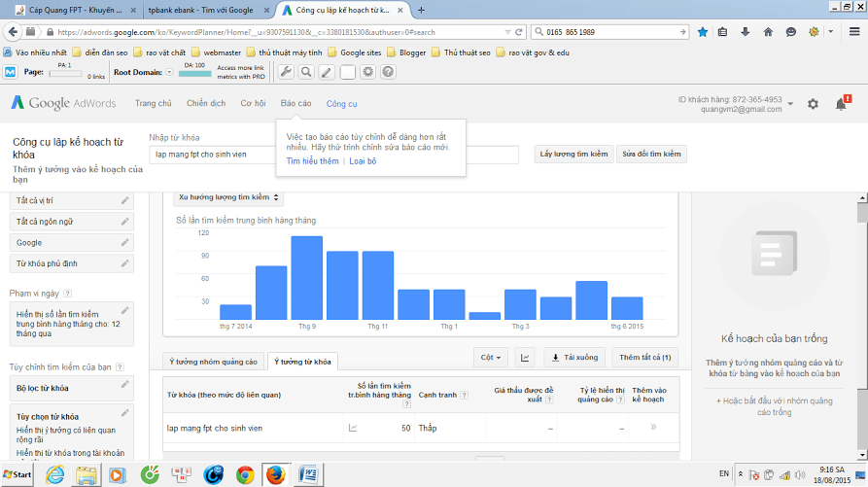
Task: Open the downloads arrow icon
Action: point(746,32)
